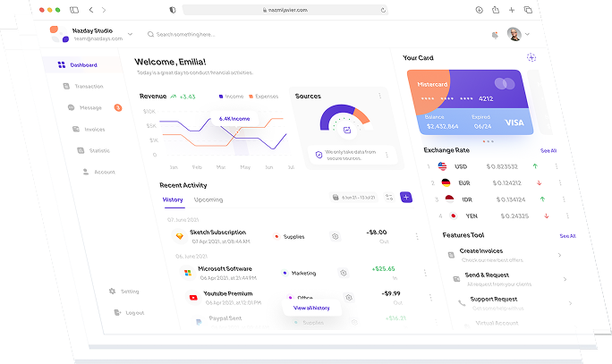Click the Support Request phone icon
This screenshot has height=364, width=612.
coord(462,303)
